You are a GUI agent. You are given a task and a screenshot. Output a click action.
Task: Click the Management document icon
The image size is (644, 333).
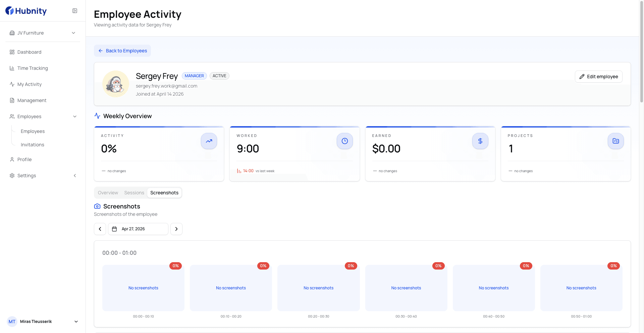pos(12,100)
